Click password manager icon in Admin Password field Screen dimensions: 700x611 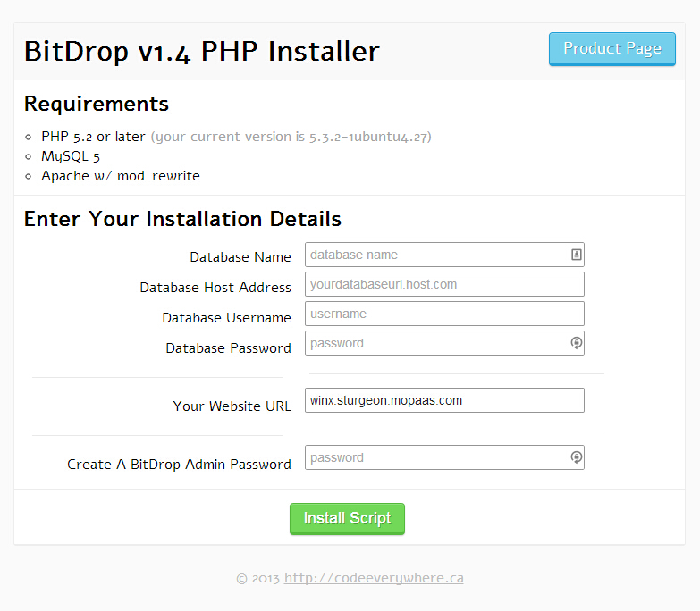[x=577, y=457]
